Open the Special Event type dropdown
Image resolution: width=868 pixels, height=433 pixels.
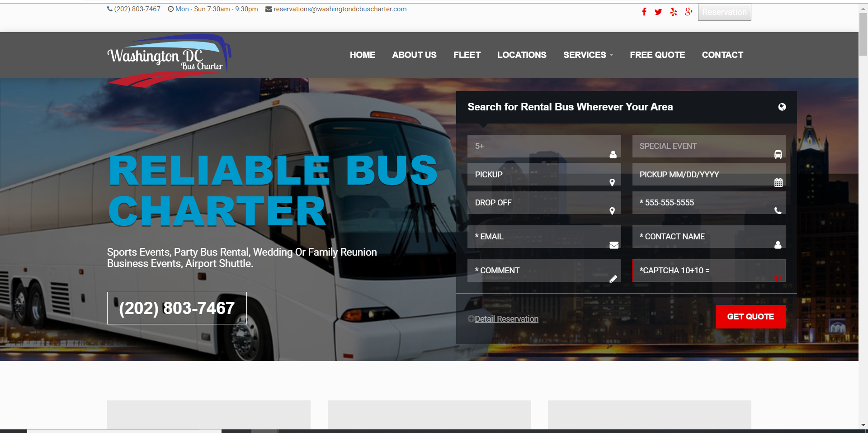pos(708,146)
